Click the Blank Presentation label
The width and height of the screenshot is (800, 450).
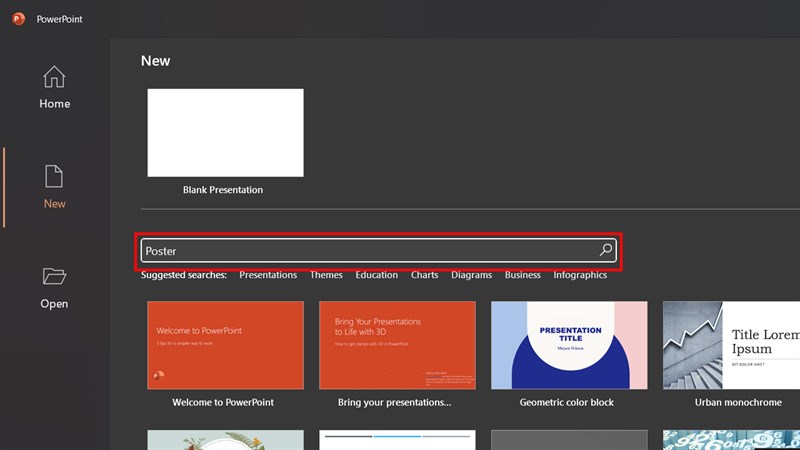coord(223,189)
